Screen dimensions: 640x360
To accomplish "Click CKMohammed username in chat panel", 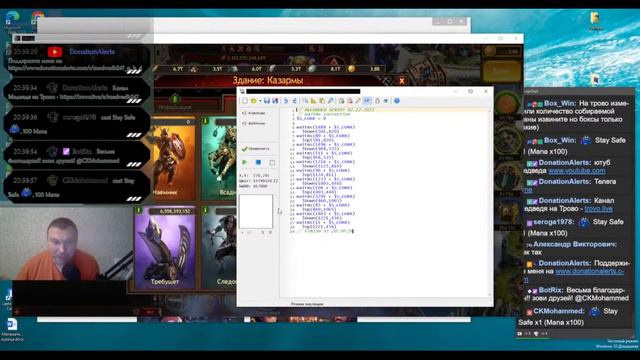I will click(558, 311).
